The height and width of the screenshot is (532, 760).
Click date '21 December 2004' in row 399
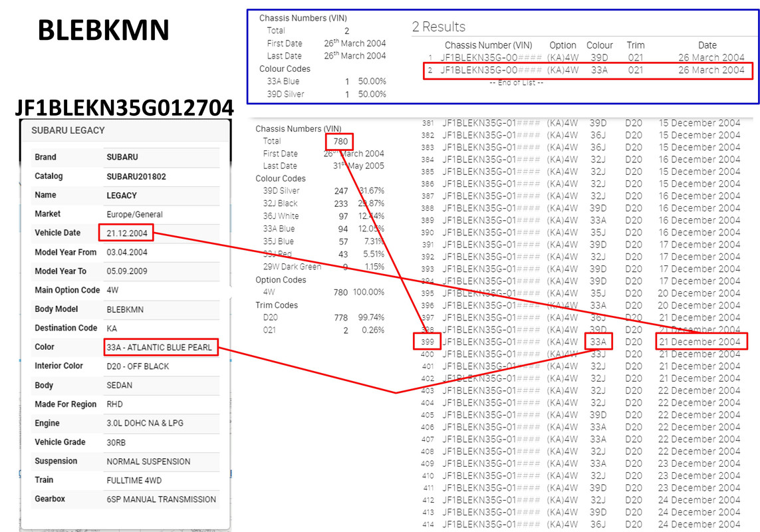click(x=699, y=342)
